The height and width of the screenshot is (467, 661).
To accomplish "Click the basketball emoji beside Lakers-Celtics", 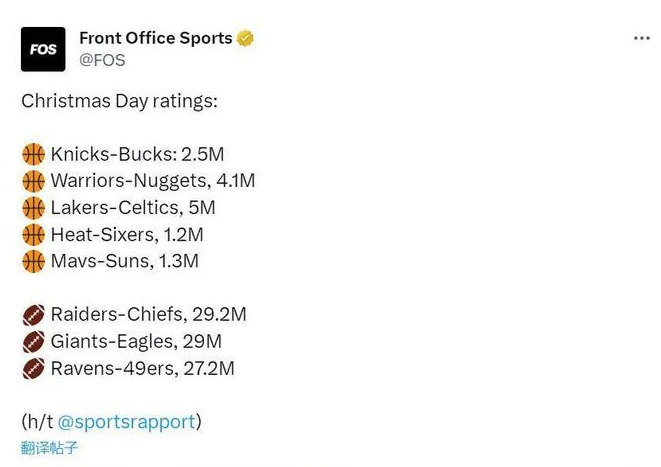I will coord(33,208).
